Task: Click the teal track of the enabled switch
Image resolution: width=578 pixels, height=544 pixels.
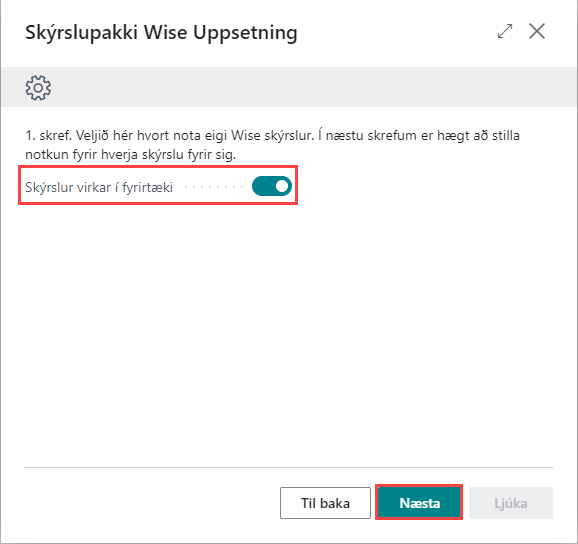Action: 263,186
